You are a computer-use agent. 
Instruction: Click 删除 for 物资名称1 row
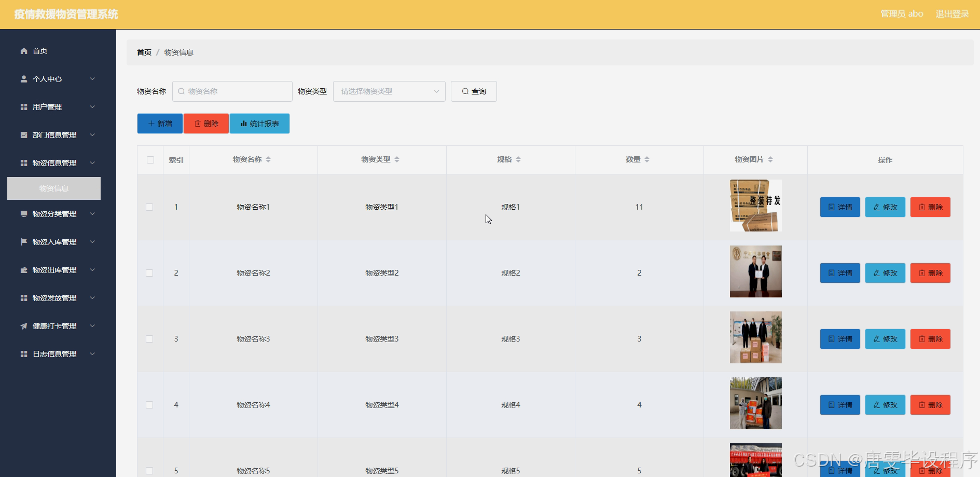coord(930,207)
